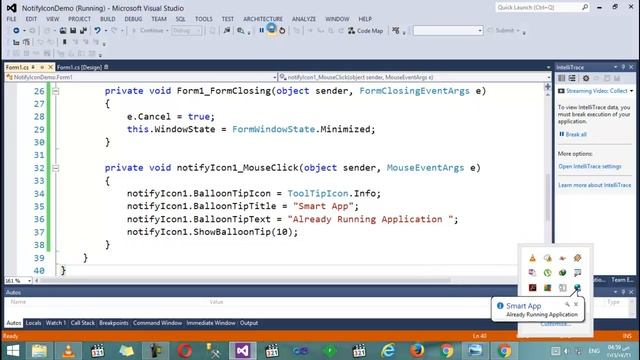Click the globe notify icon in tray overflow
Screen dimensions: 640x360
[577, 287]
